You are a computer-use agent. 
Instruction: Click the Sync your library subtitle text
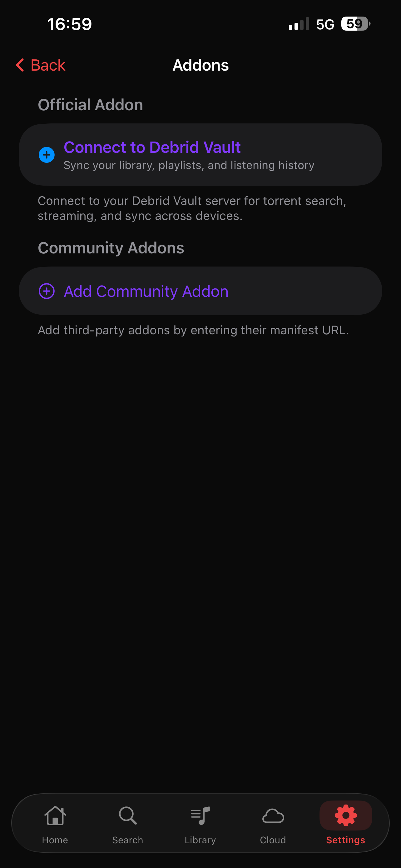coord(189,166)
